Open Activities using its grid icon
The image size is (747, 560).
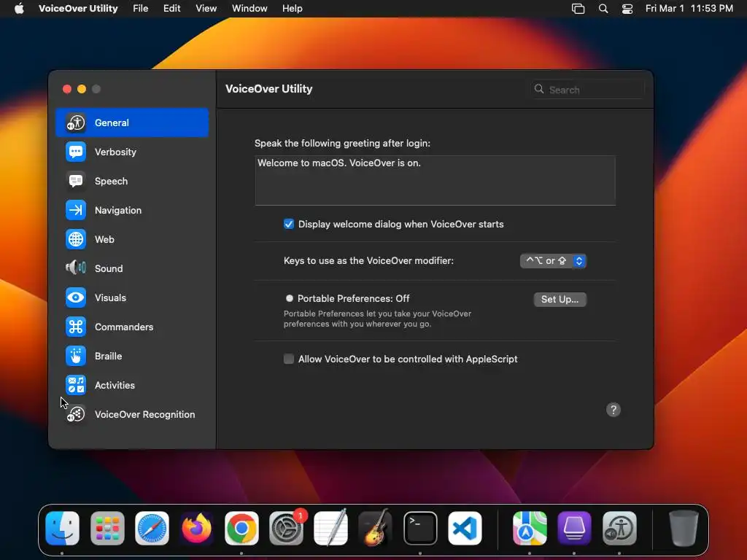pos(76,385)
